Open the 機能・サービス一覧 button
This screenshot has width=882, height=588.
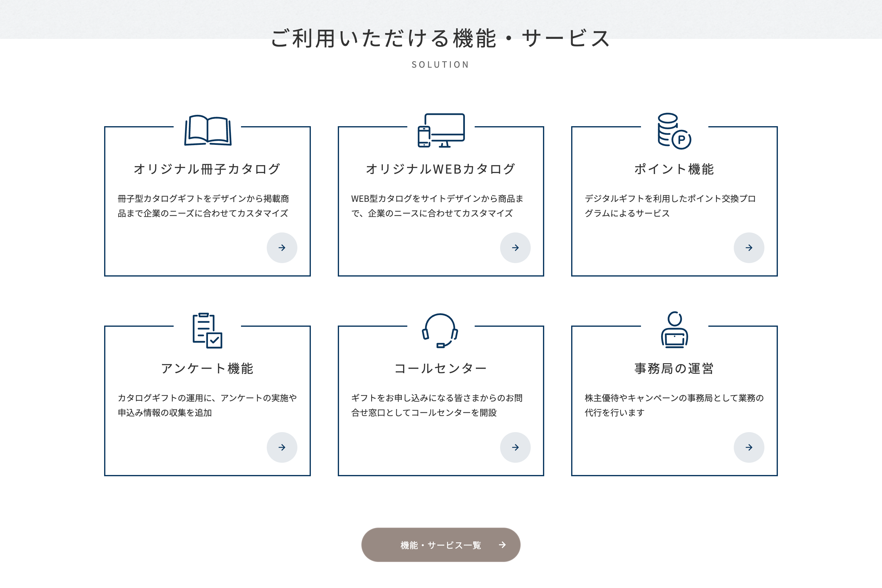pyautogui.click(x=441, y=546)
